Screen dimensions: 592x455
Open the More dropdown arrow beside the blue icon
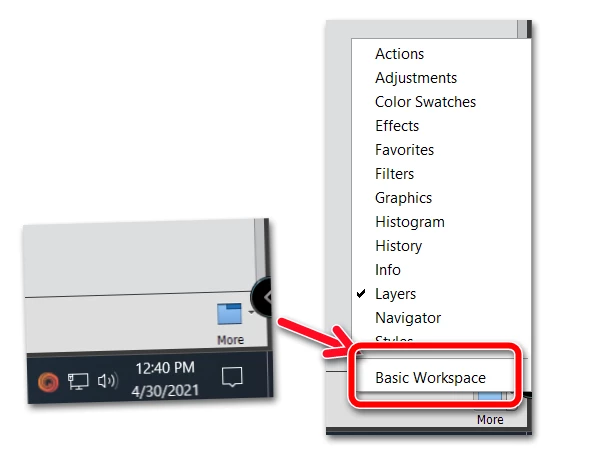coord(251,312)
